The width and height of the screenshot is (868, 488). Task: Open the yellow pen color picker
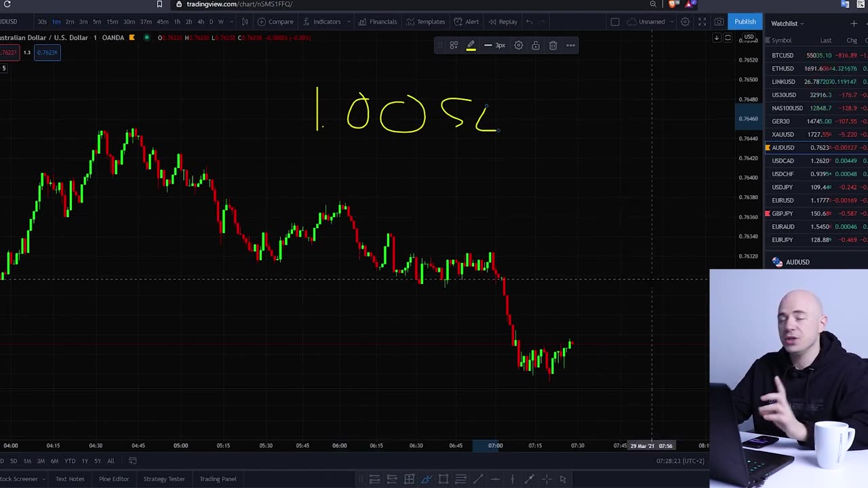point(471,45)
